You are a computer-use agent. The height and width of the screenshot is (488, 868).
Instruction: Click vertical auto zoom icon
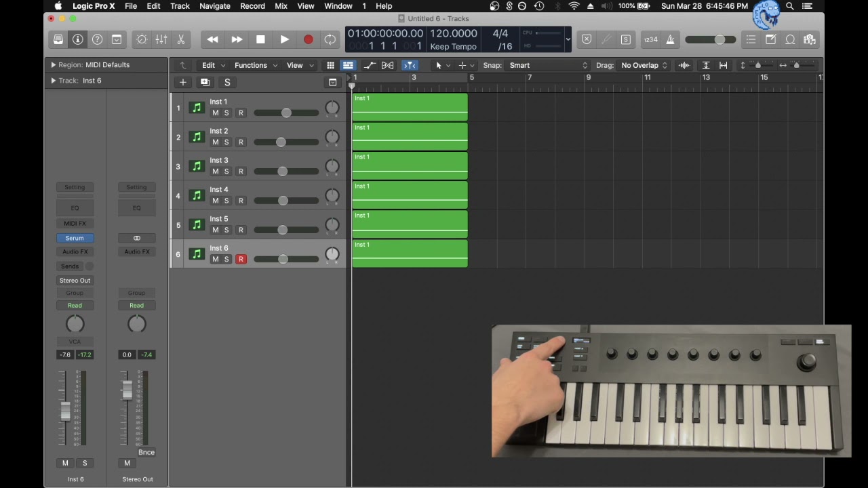tap(706, 65)
